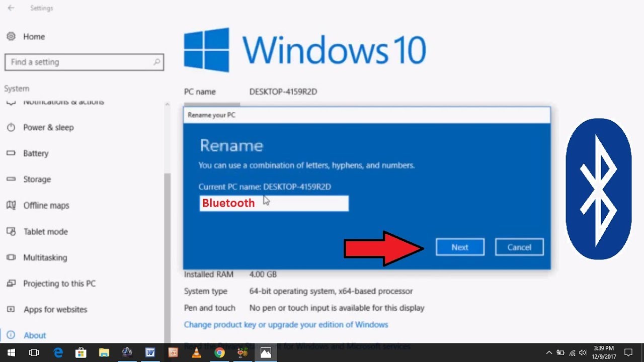The width and height of the screenshot is (644, 362).
Task: Open Projecting to this PC settings
Action: click(x=59, y=284)
